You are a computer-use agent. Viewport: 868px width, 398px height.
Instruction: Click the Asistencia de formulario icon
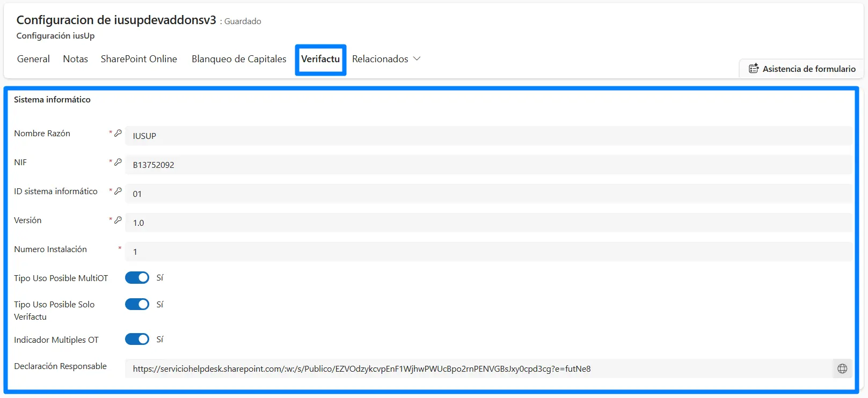click(754, 69)
